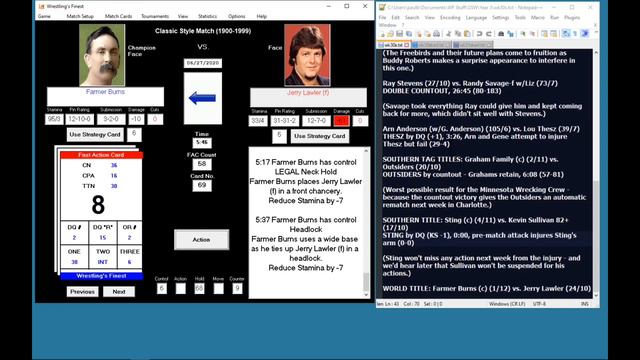The width and height of the screenshot is (640, 360).
Task: Click the Farmer Burns name field
Action: (105, 96)
